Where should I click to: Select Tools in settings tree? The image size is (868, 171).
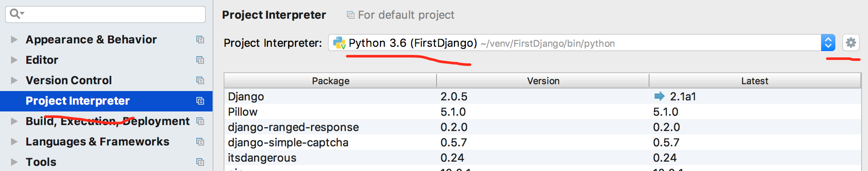click(41, 162)
